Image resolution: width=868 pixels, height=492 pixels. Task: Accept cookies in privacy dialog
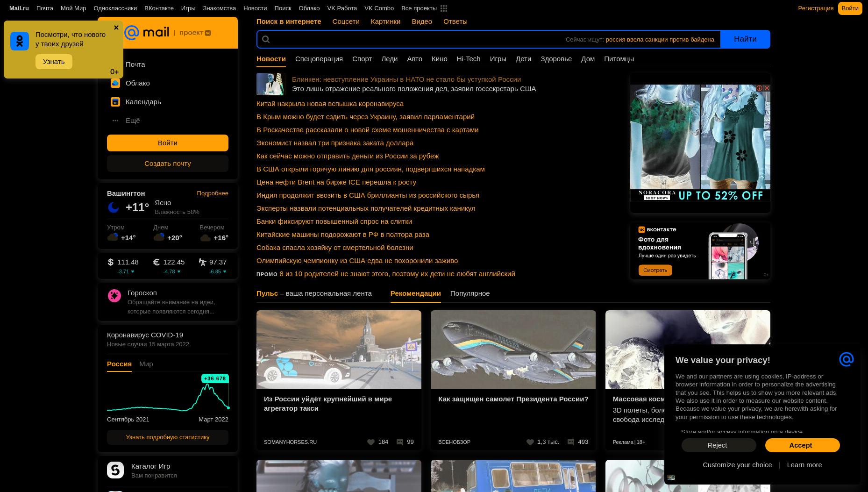pyautogui.click(x=802, y=445)
